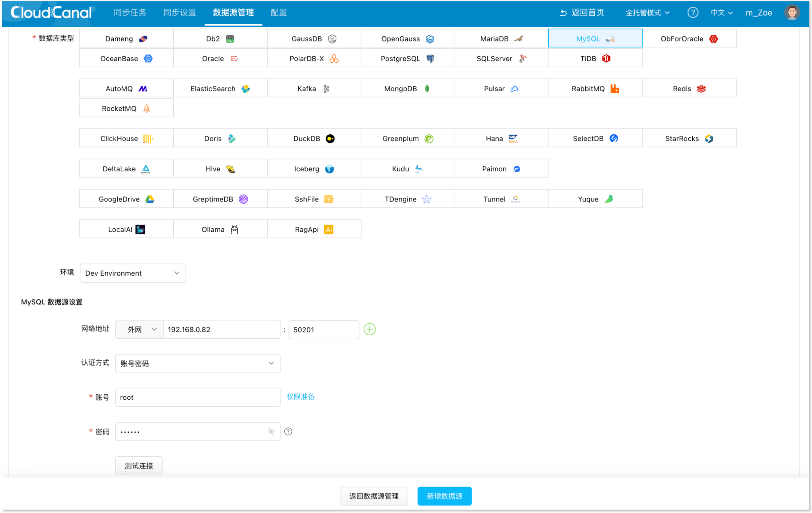Expand the 外网 network type dropdown
Screen dimensions: 812x513
(138, 330)
